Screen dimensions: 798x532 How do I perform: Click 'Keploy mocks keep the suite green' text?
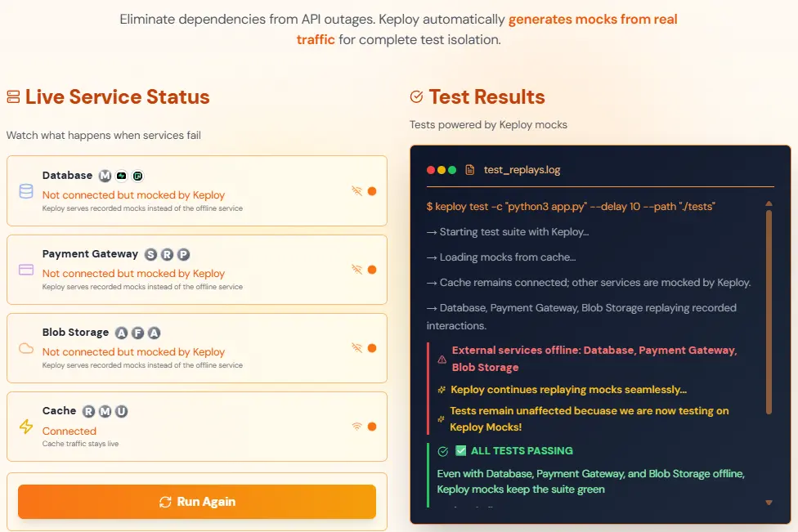pyautogui.click(x=521, y=490)
